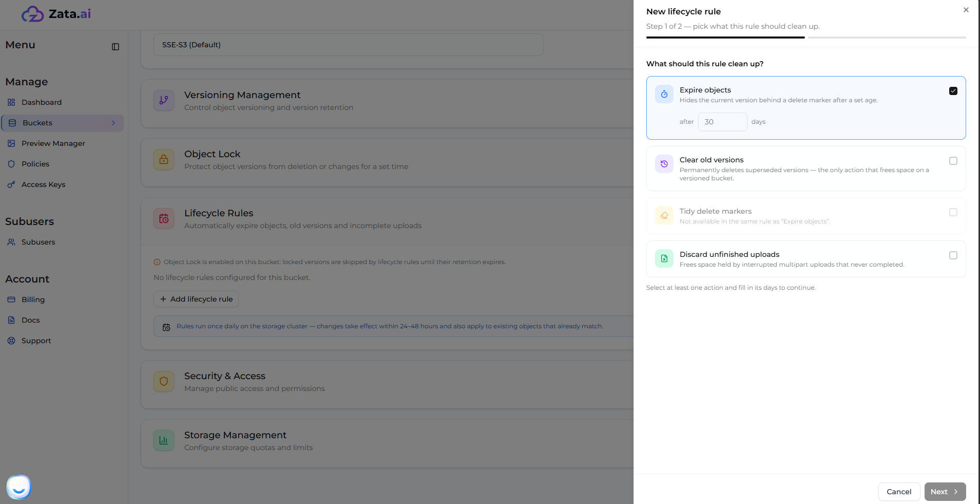Open the chat assistant bubble icon

(19, 487)
